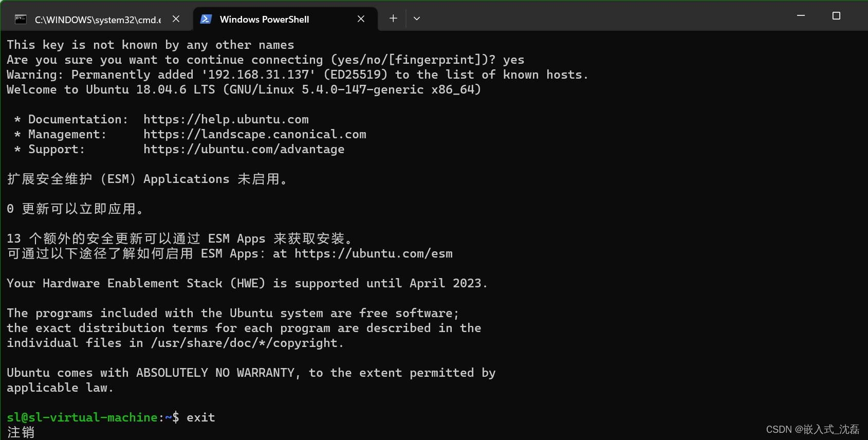
Task: Open the ubuntu.com/esm link
Action: point(374,253)
